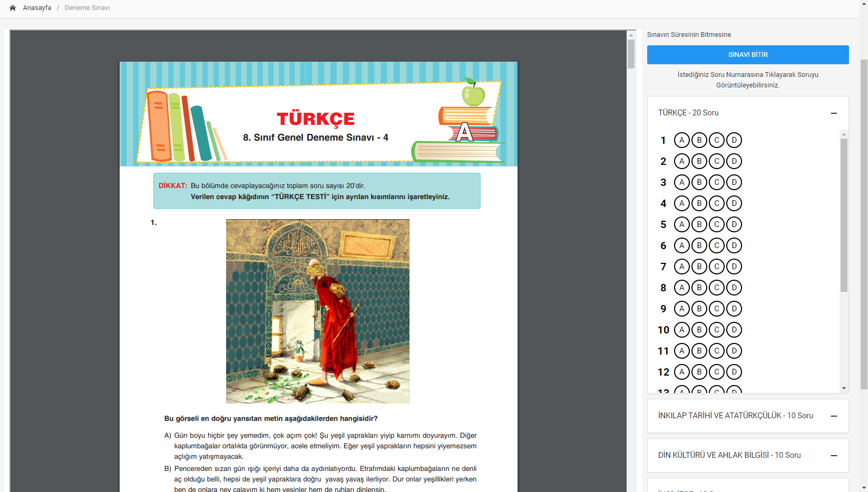Go to question number 12

663,372
